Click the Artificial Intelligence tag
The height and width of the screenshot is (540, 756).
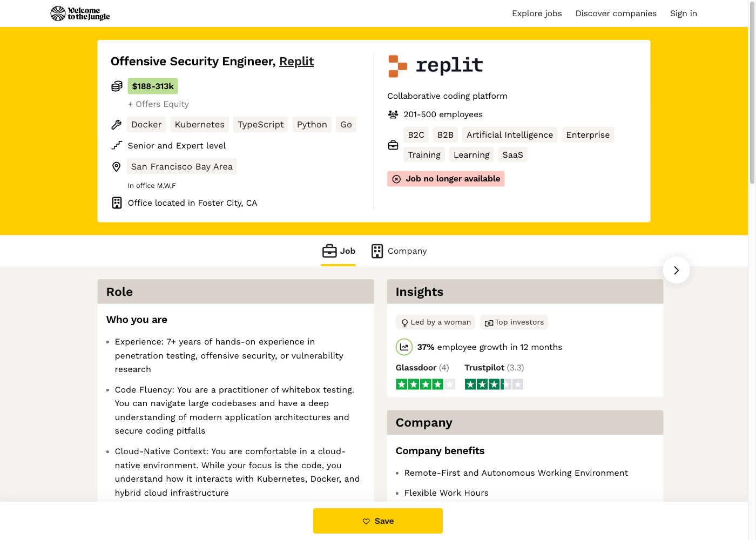[x=510, y=135]
